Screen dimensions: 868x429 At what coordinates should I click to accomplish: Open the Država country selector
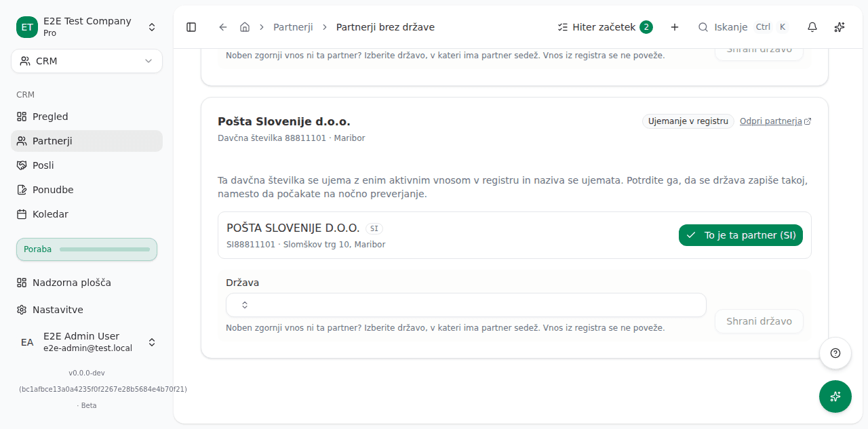[466, 305]
